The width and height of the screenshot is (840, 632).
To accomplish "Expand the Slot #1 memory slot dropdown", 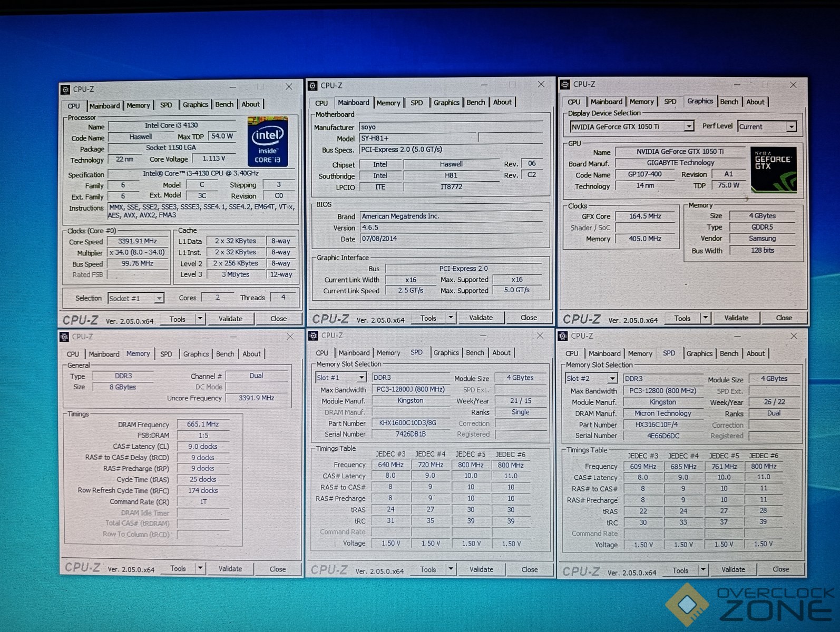I will (361, 378).
